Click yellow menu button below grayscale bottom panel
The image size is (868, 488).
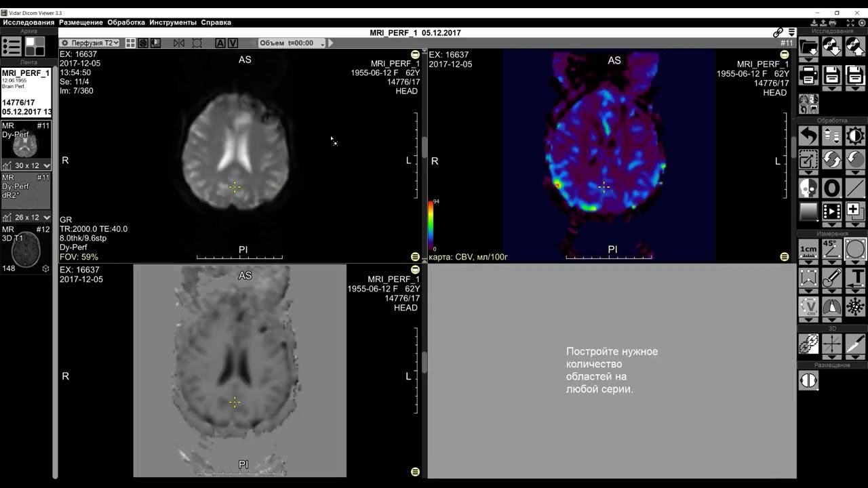[x=415, y=472]
